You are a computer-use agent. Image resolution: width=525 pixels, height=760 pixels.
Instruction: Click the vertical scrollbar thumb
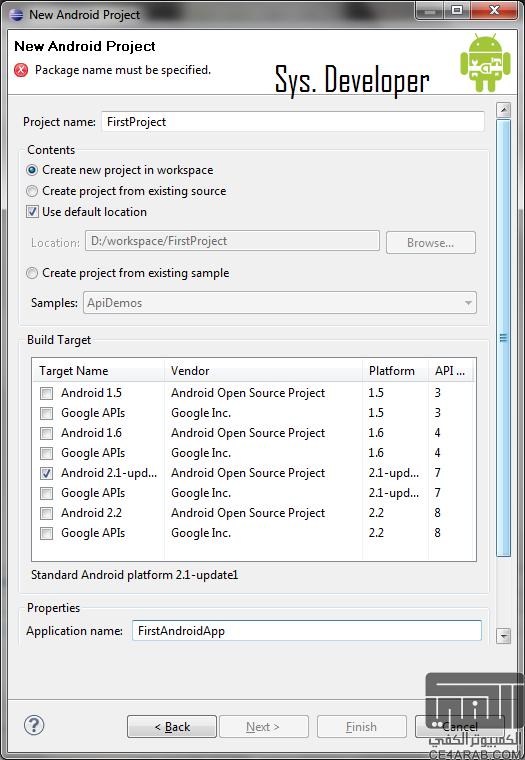click(x=504, y=338)
